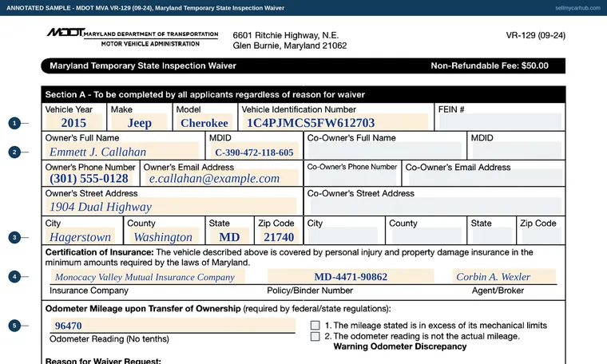Click the Motor Vehicle Administration text

(x=150, y=44)
